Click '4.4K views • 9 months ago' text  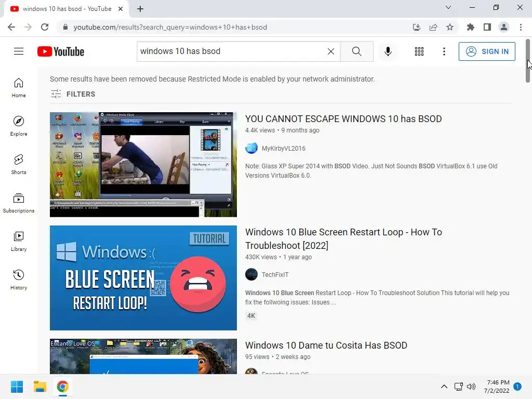click(x=282, y=130)
